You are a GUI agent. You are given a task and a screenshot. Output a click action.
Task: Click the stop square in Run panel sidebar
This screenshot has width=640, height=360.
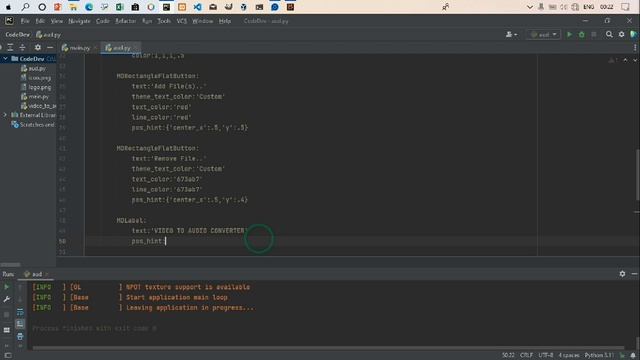coord(7,315)
